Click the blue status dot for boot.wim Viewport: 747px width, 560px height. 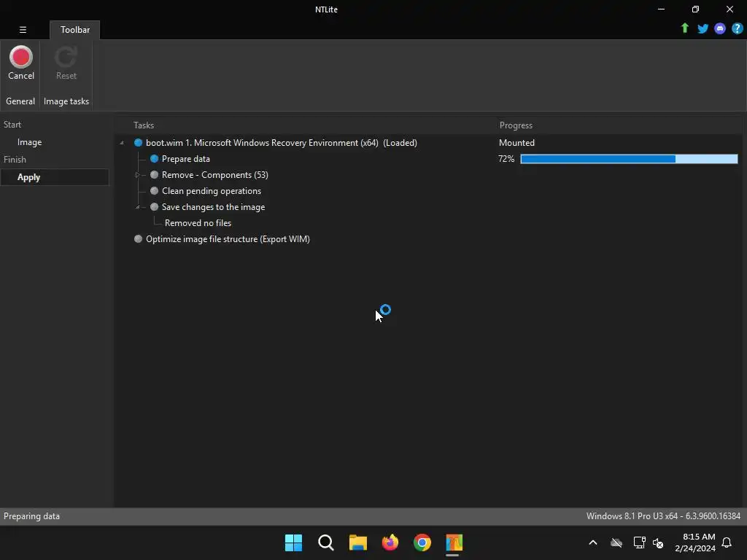coord(138,143)
